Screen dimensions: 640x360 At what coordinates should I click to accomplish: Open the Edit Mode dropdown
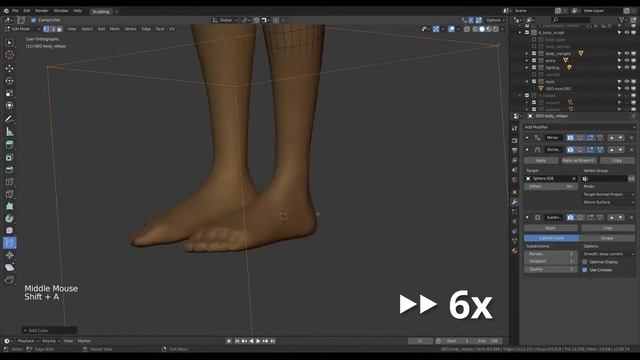click(22, 29)
